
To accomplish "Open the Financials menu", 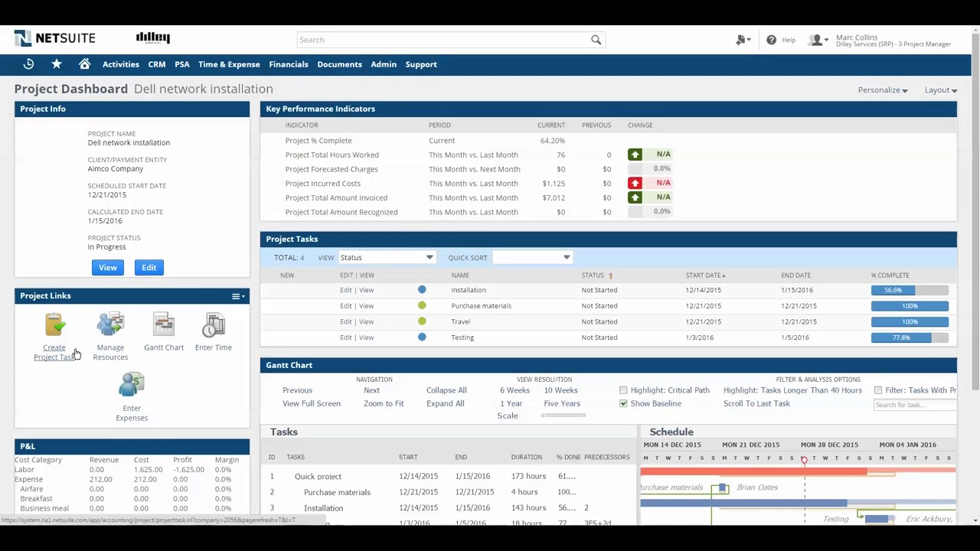I will [289, 64].
